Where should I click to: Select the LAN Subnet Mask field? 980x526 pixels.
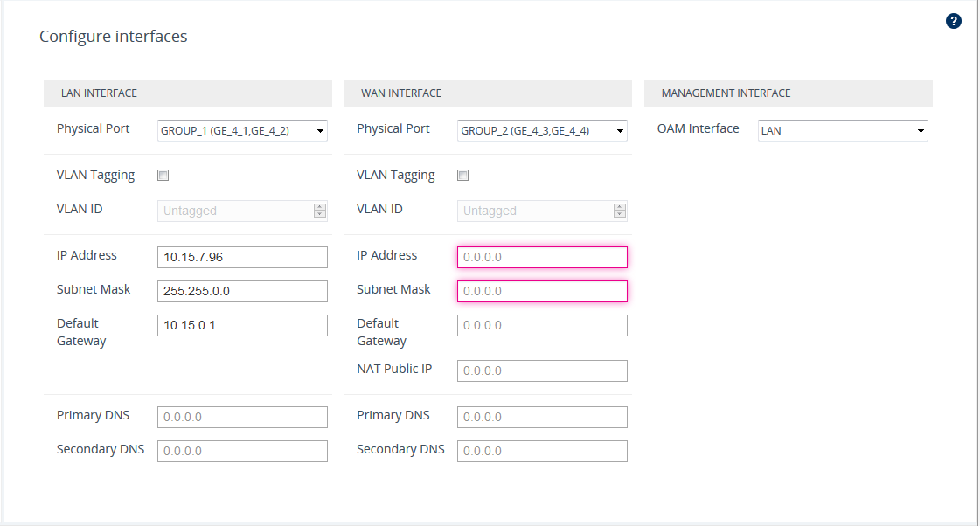pyautogui.click(x=242, y=291)
